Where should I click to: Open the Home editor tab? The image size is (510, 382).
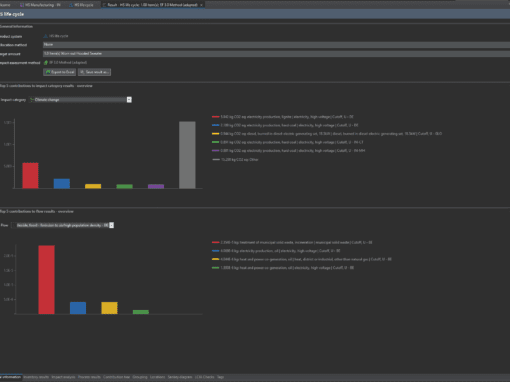(6, 5)
